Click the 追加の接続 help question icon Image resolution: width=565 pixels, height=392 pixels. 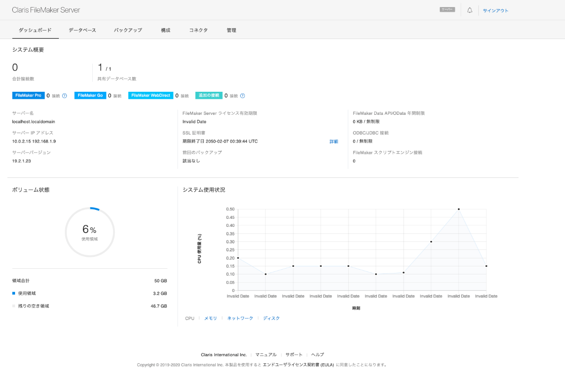pyautogui.click(x=242, y=96)
